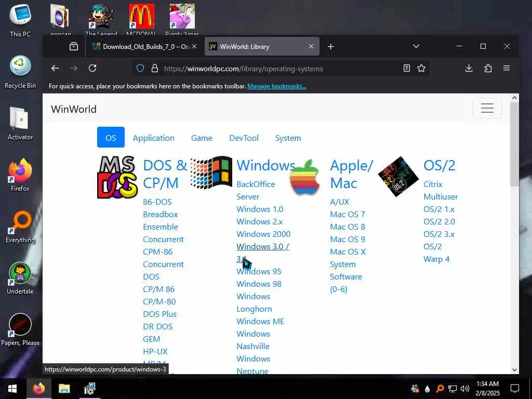Open Firefox View tab icon
The image size is (532, 399).
pyautogui.click(x=74, y=46)
